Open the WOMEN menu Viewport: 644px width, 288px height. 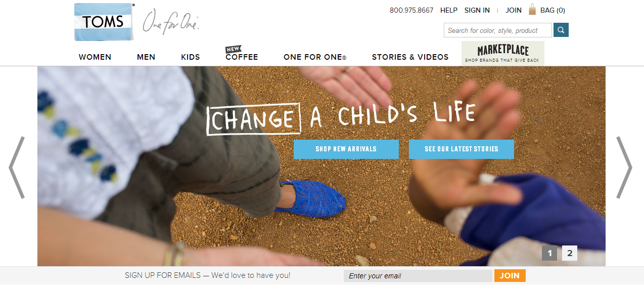coord(95,57)
